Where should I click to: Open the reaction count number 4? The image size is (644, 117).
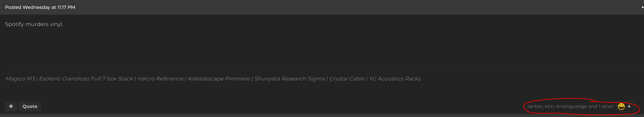[x=629, y=106]
